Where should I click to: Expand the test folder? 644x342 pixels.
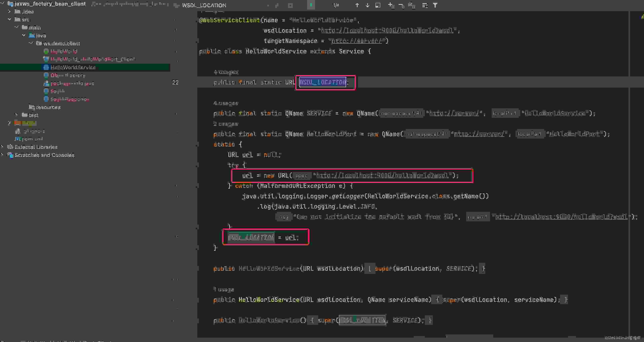point(17,115)
